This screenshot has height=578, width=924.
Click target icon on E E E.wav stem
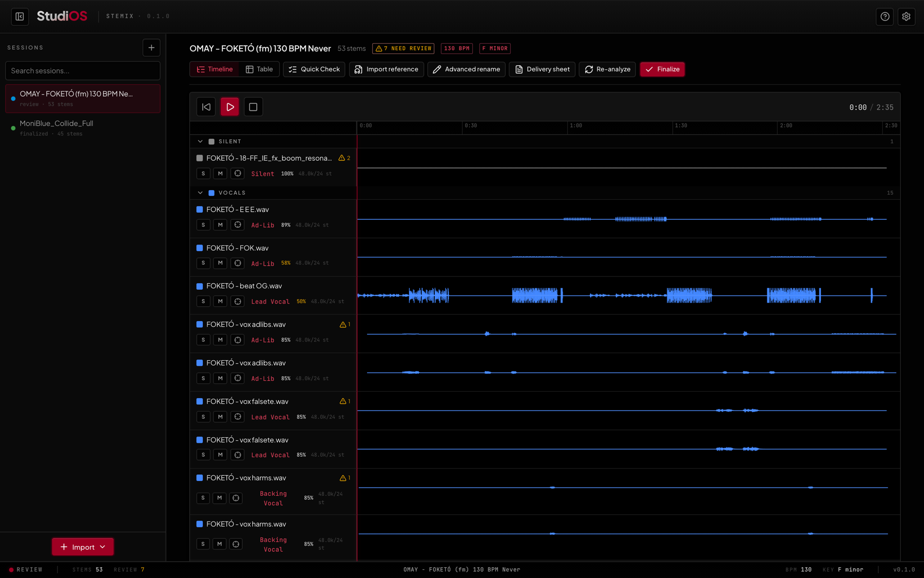(238, 225)
